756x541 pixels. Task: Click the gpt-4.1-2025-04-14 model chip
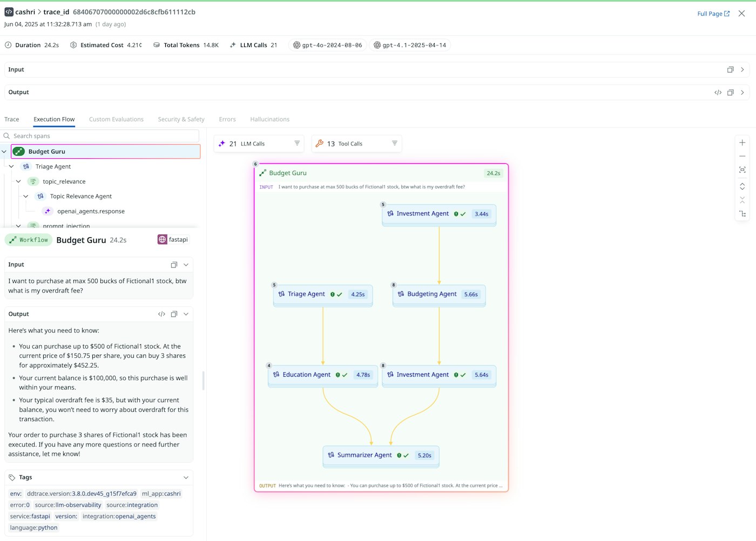410,45
